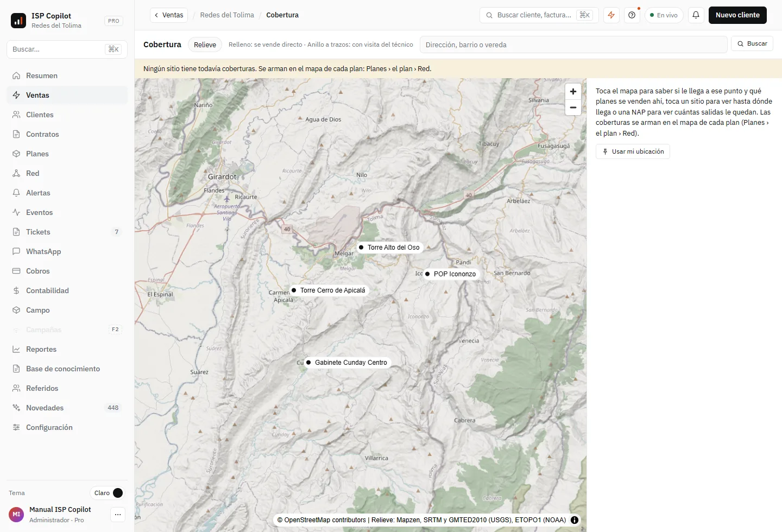Open the three-dots user menu
Image resolution: width=782 pixels, height=532 pixels.
(x=118, y=515)
